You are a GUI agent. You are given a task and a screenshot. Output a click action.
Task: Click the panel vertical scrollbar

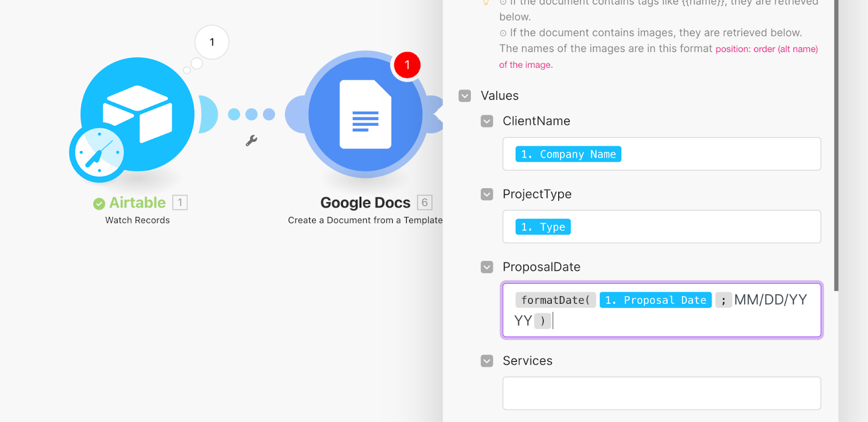pos(836,145)
